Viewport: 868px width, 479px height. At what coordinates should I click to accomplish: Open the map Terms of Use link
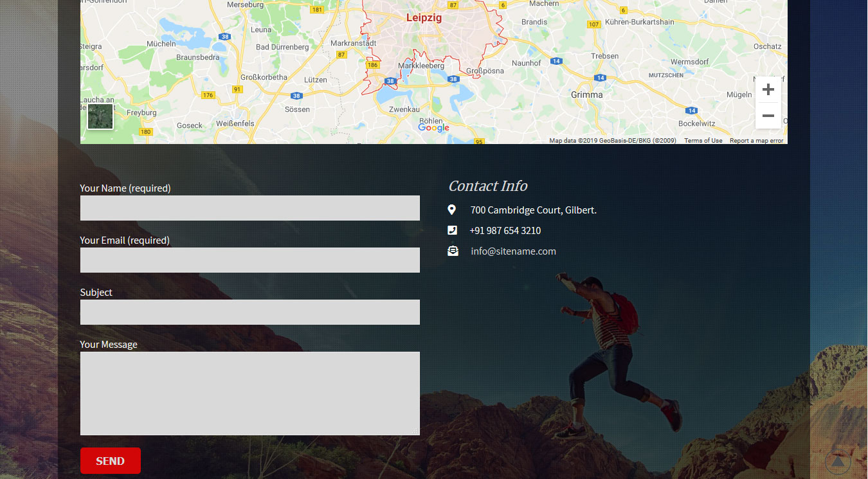(703, 141)
